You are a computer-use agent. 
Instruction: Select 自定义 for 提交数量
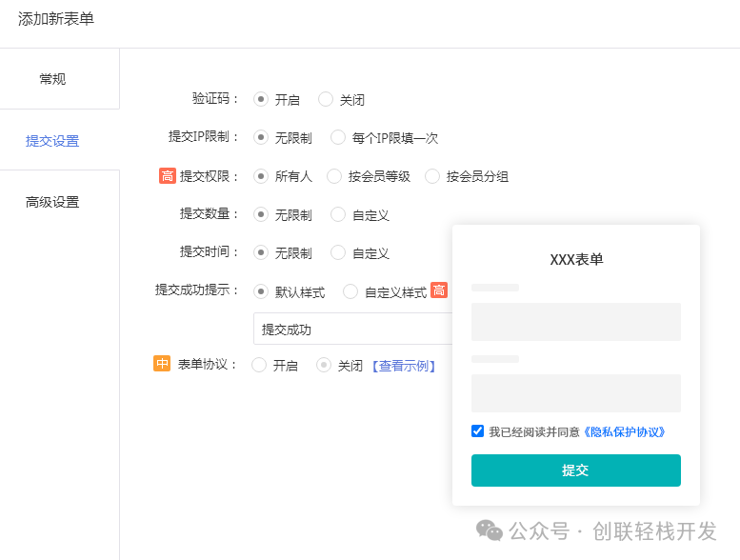click(338, 214)
